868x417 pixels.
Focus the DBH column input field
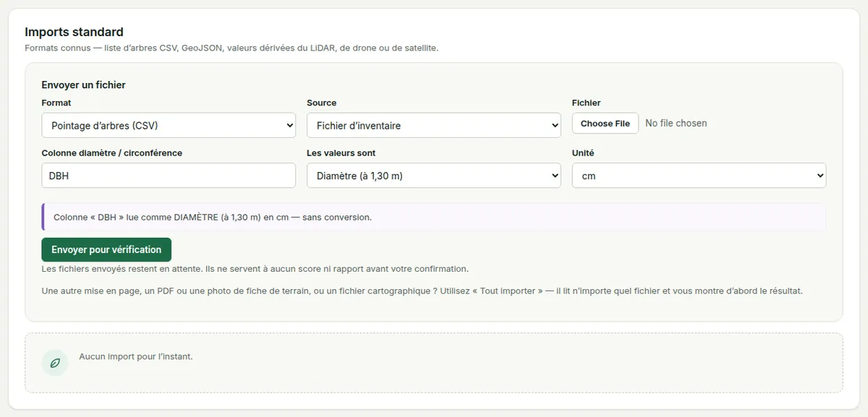(169, 176)
